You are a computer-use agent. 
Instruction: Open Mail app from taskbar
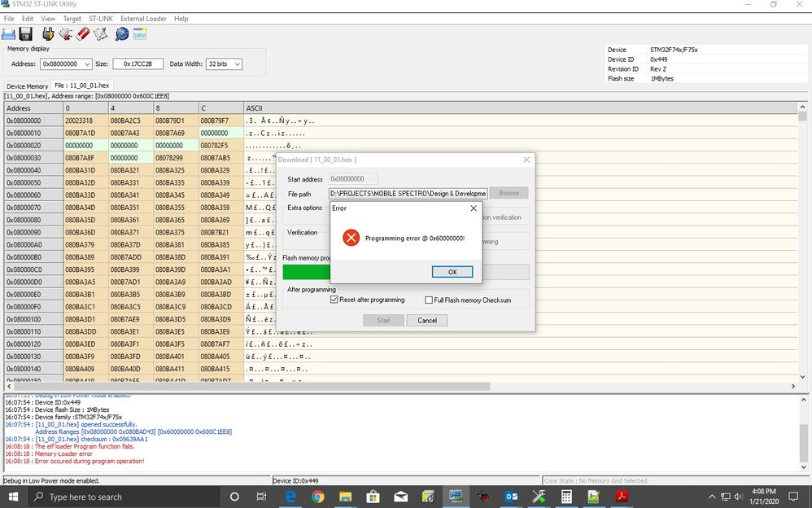point(401,497)
